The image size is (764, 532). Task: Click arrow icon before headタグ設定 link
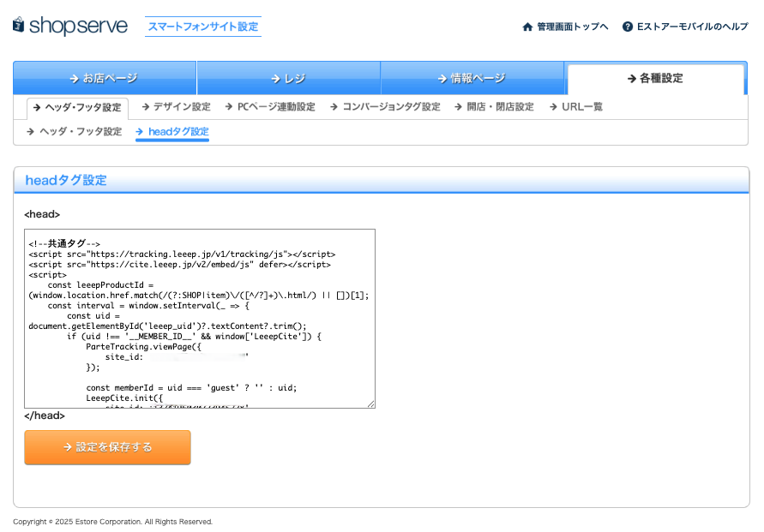pyautogui.click(x=140, y=131)
